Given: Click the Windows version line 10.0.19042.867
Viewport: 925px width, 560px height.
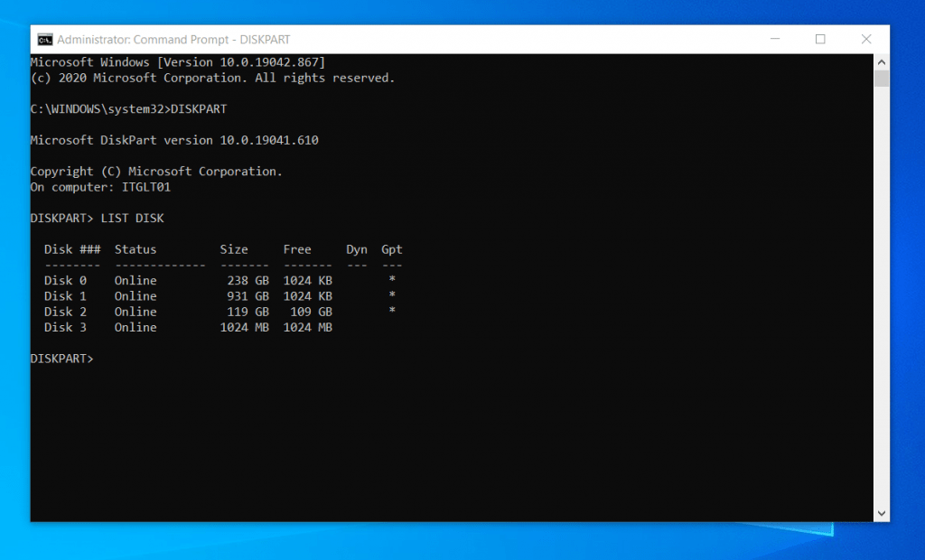Looking at the screenshot, I should (x=178, y=62).
